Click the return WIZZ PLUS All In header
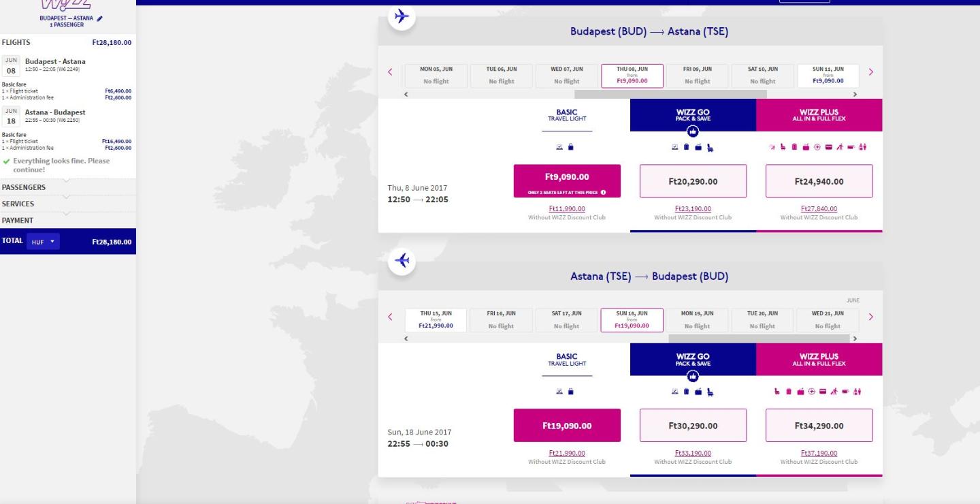The image size is (980, 504). click(x=819, y=359)
